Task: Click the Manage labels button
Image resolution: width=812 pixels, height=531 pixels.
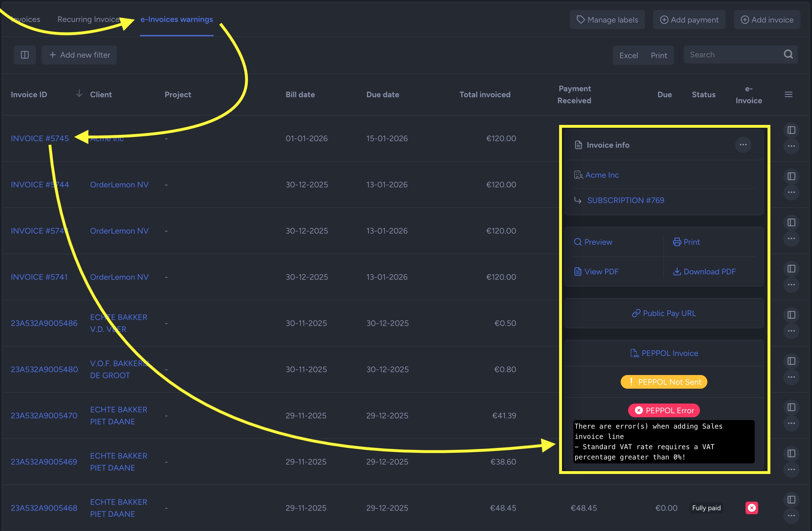Action: (607, 20)
